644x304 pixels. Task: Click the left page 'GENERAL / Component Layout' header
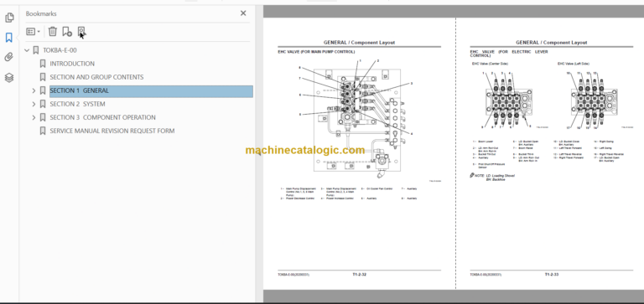pos(359,43)
